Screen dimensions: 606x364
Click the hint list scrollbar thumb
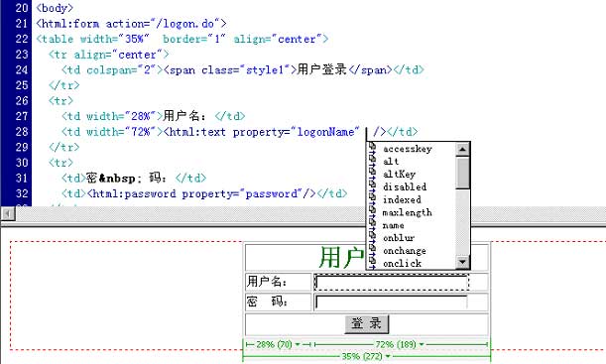coord(462,173)
